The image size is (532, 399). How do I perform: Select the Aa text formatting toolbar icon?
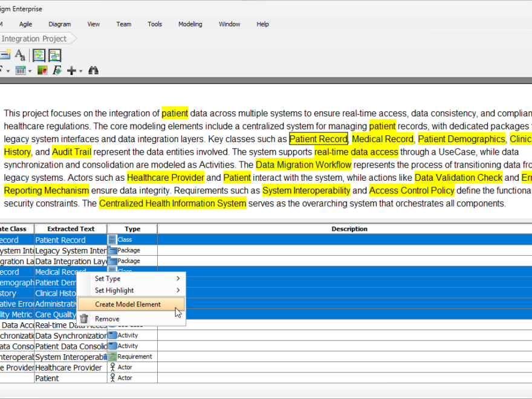[x=20, y=55]
